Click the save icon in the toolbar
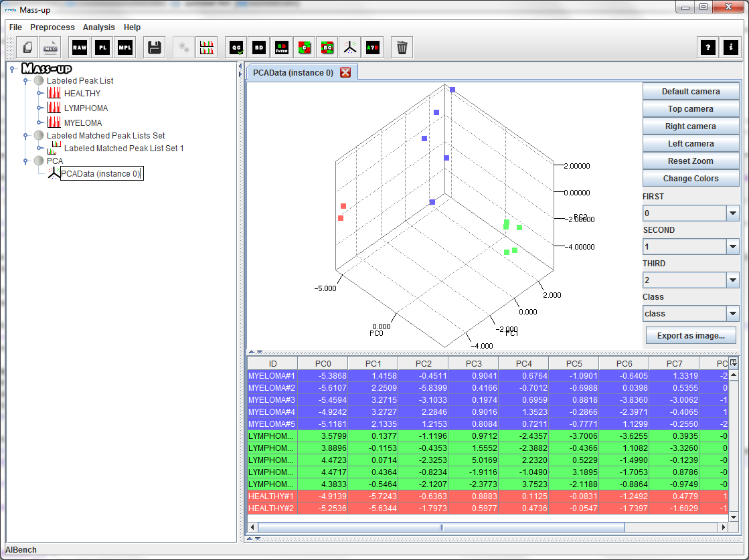 coord(154,47)
